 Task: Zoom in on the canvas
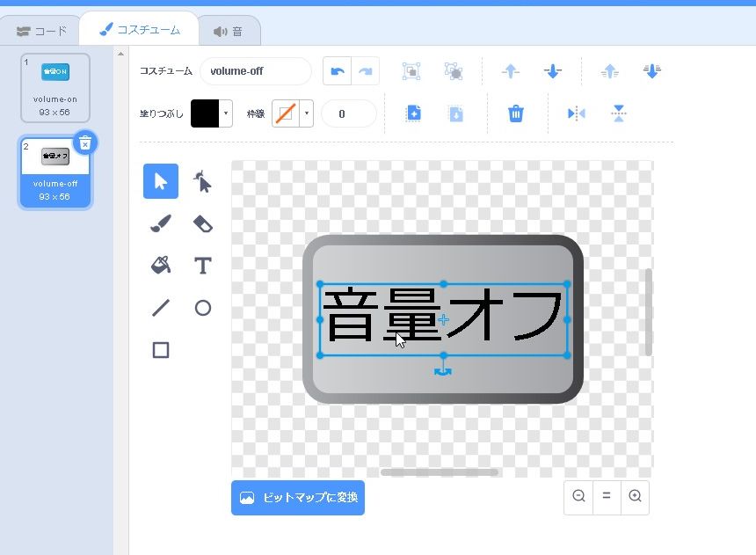(x=635, y=496)
